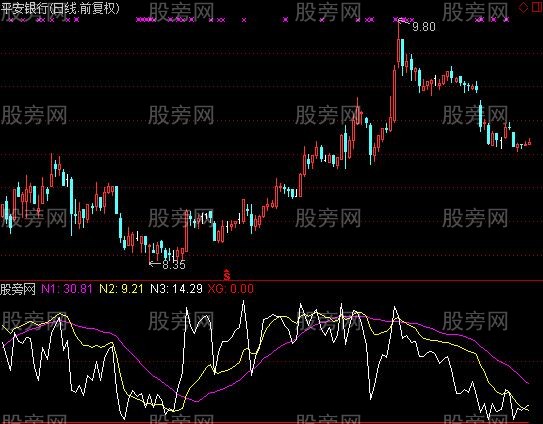Select the XG: 0.00 indicator value
The height and width of the screenshot is (424, 543).
(x=231, y=289)
